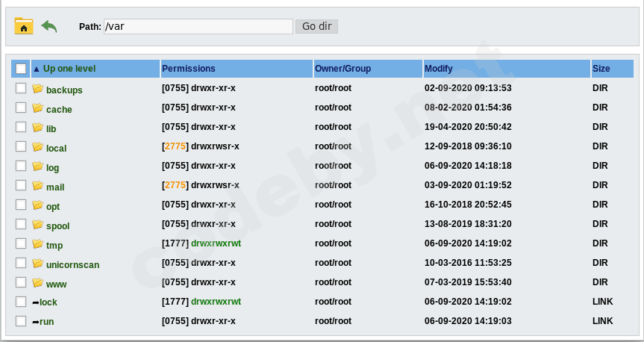Check the box for cache row
Image resolution: width=644 pixels, height=342 pixels.
(x=21, y=108)
